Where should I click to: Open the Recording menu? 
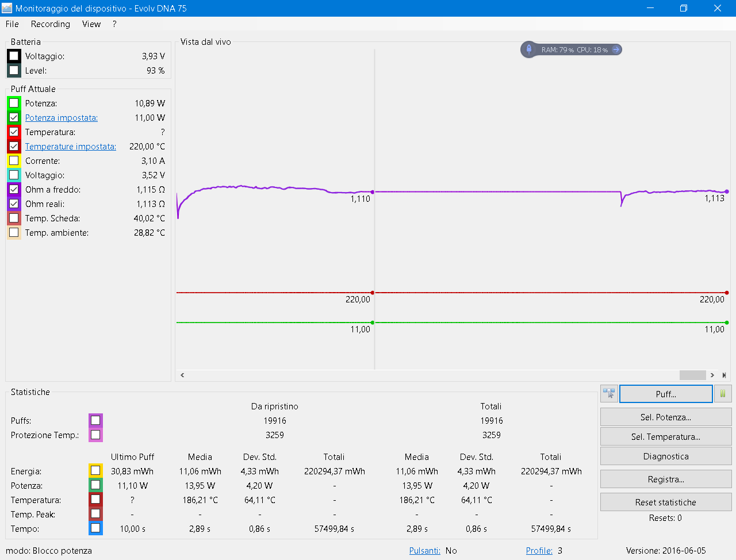pos(50,24)
